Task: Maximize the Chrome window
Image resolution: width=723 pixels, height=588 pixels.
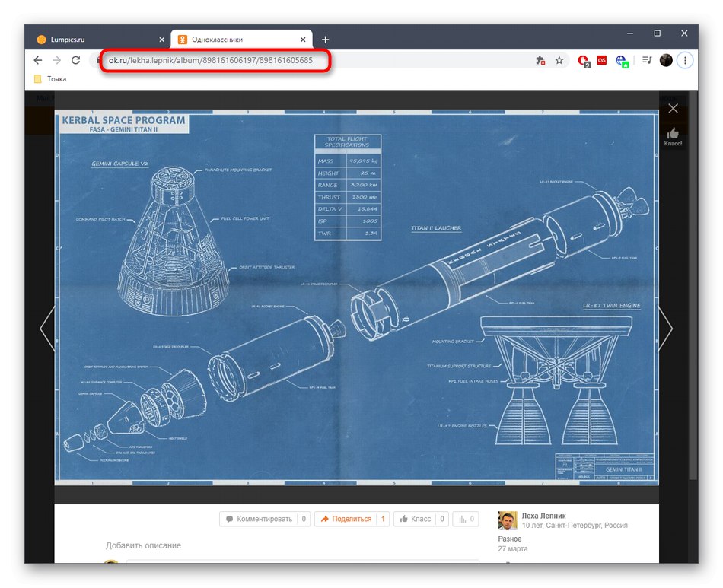Action: click(657, 33)
